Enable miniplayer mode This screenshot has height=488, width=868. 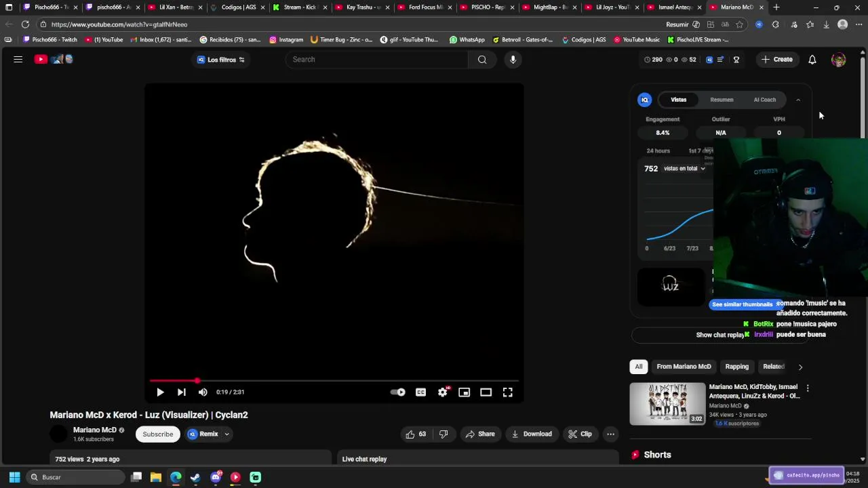464,392
